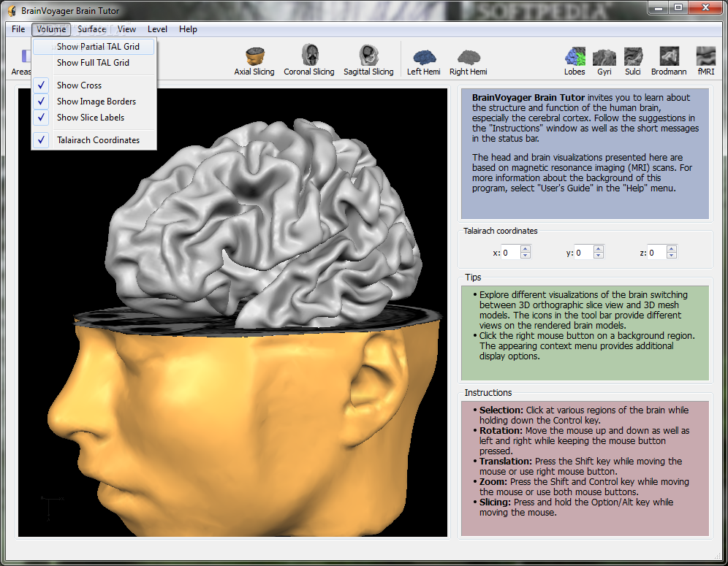728x566 pixels.
Task: Open the Surface menu
Action: [x=91, y=29]
